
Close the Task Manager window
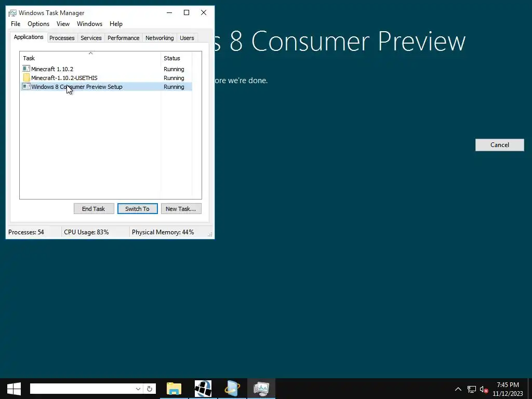(204, 12)
